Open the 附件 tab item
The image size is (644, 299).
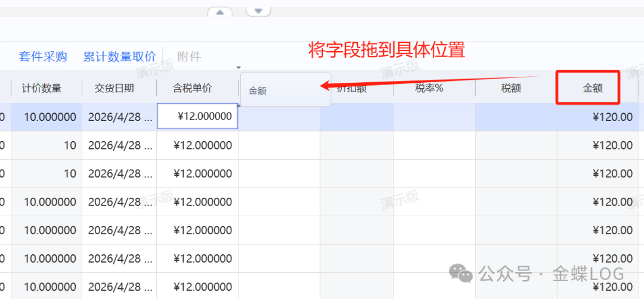pos(189,57)
